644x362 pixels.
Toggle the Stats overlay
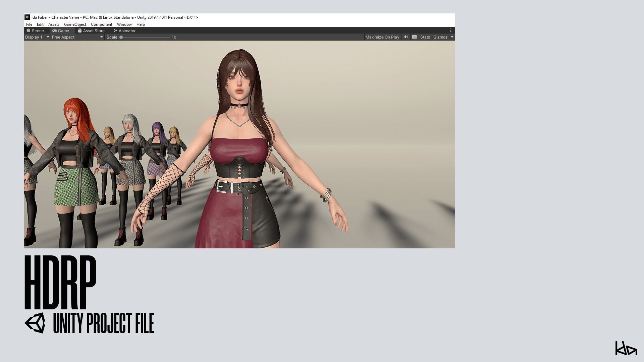pos(425,37)
